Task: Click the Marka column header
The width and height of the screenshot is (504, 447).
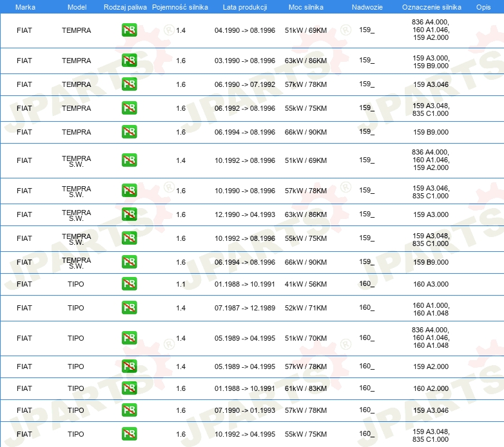Action: click(25, 7)
